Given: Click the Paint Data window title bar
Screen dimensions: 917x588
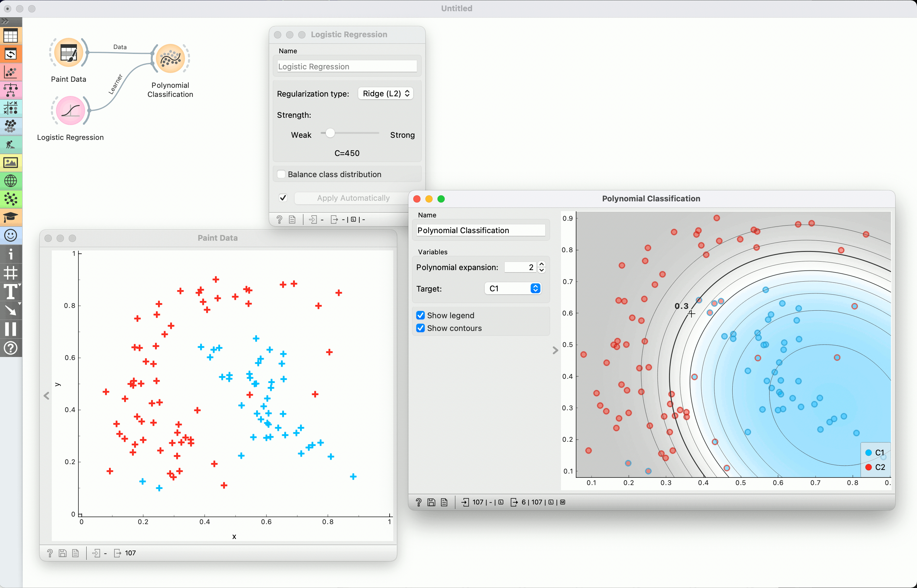Looking at the screenshot, I should coord(218,238).
